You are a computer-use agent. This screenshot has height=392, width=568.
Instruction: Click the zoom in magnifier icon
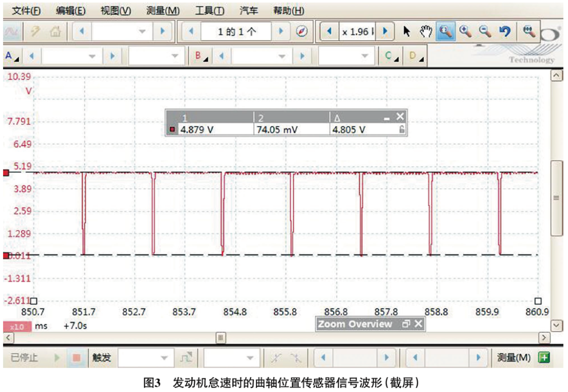point(465,32)
